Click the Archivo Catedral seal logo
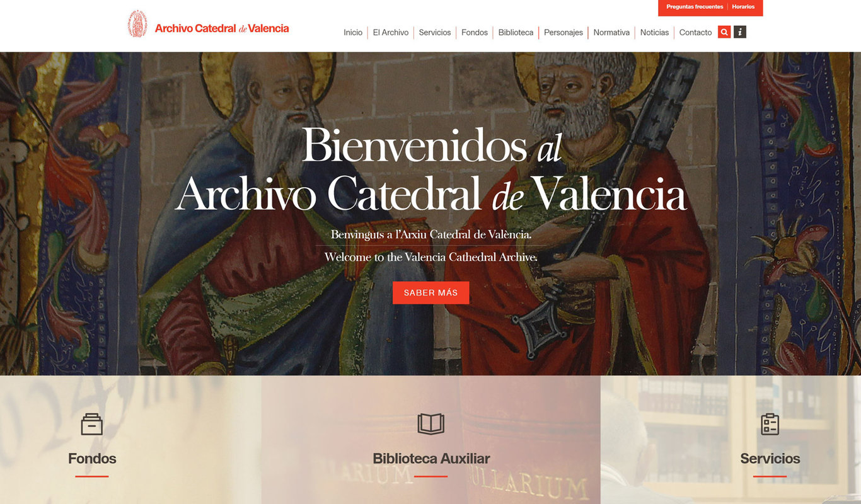 (137, 24)
